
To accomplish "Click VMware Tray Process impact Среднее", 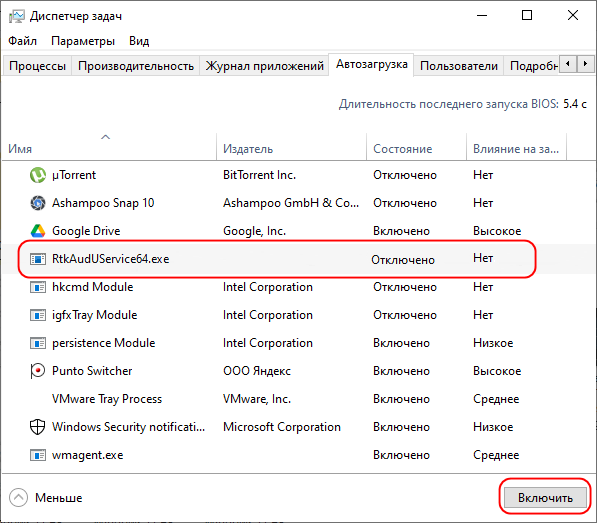I will coord(496,399).
